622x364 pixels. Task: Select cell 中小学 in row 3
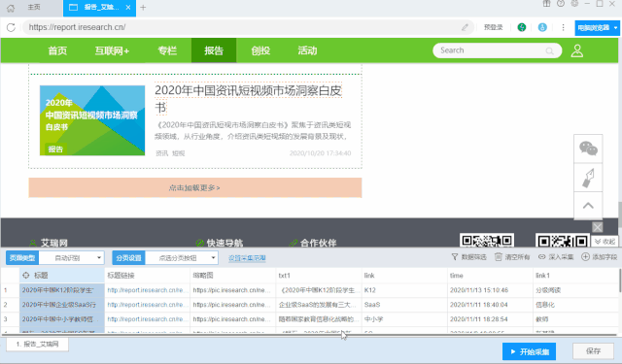click(x=404, y=318)
